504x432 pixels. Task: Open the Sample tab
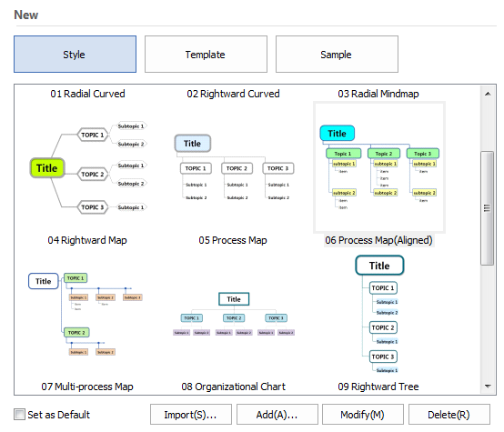[x=337, y=54]
